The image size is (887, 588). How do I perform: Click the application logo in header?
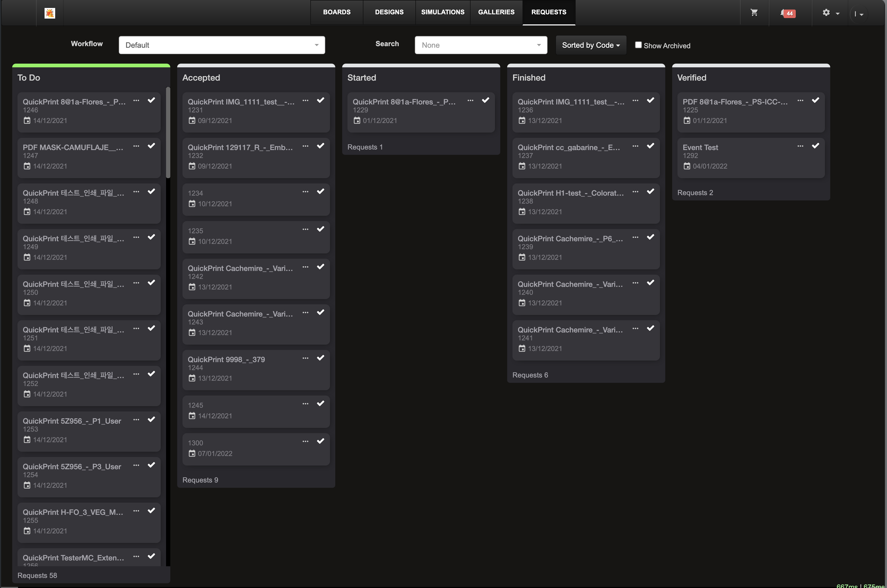pos(50,13)
